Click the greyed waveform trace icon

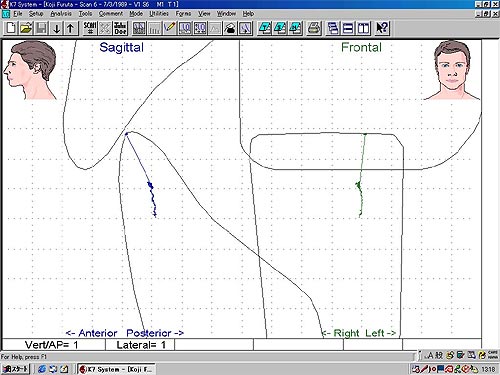pyautogui.click(x=215, y=28)
